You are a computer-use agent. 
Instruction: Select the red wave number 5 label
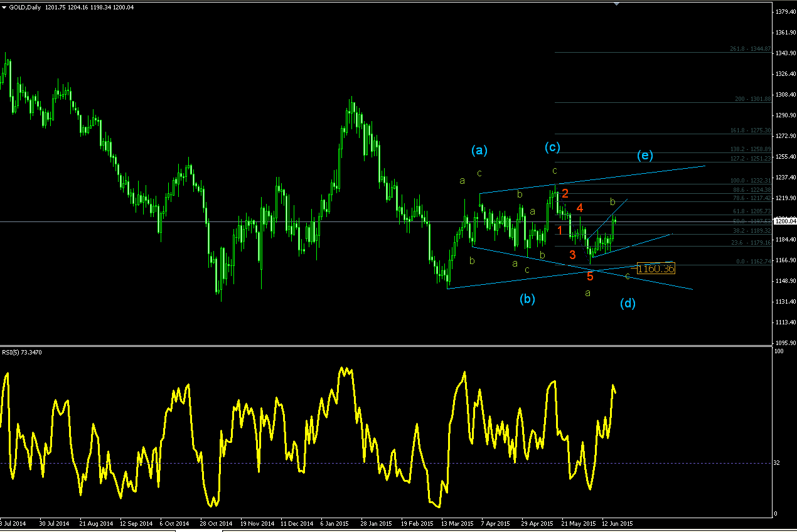590,276
